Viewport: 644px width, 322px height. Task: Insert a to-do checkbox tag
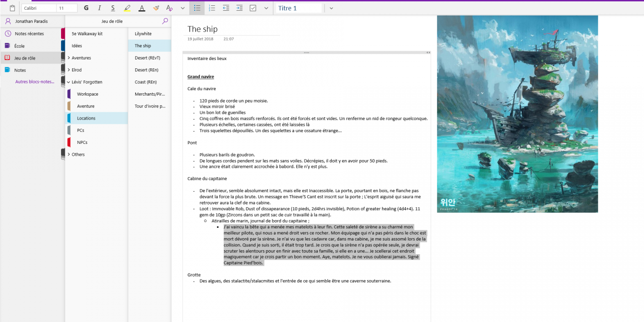pyautogui.click(x=253, y=8)
